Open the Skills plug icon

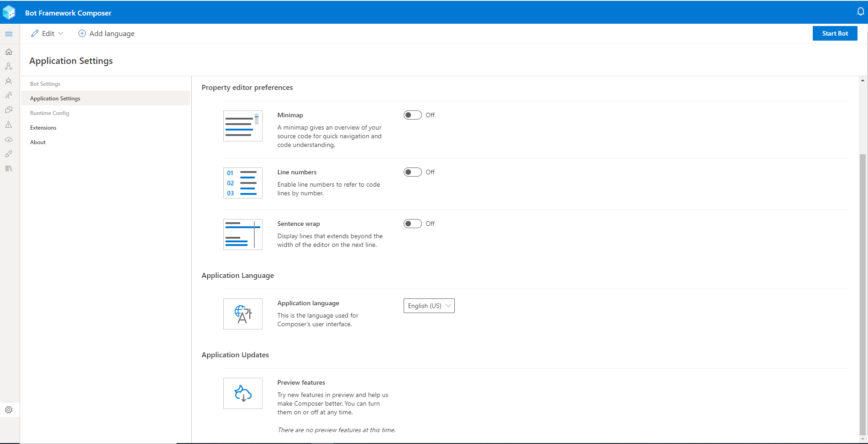(9, 154)
